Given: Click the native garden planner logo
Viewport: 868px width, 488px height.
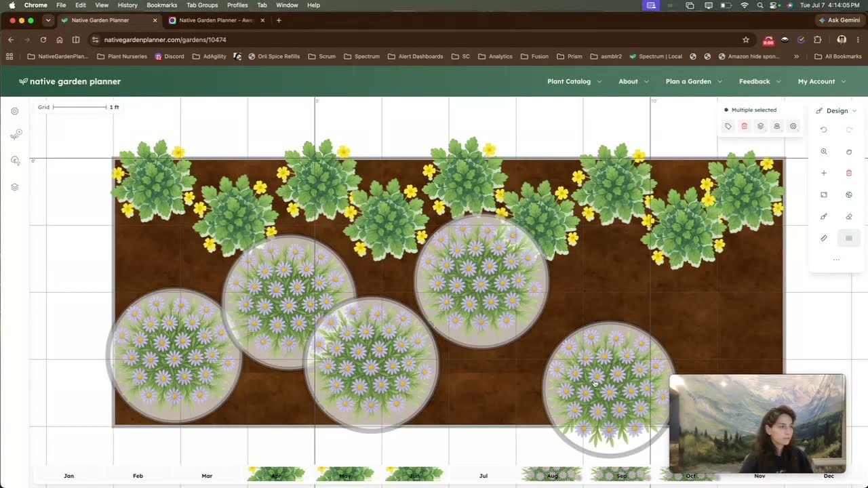Looking at the screenshot, I should tap(70, 81).
